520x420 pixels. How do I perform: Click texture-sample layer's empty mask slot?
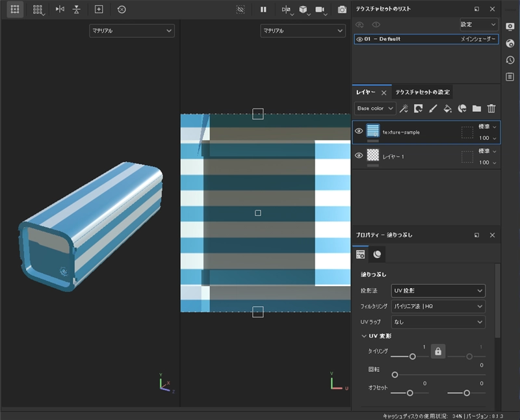click(x=467, y=133)
